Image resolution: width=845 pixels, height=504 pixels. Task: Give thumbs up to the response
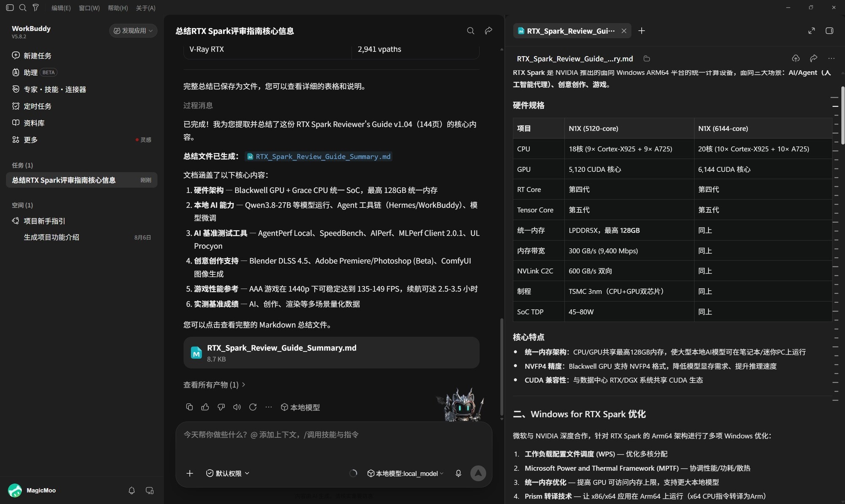(x=205, y=407)
